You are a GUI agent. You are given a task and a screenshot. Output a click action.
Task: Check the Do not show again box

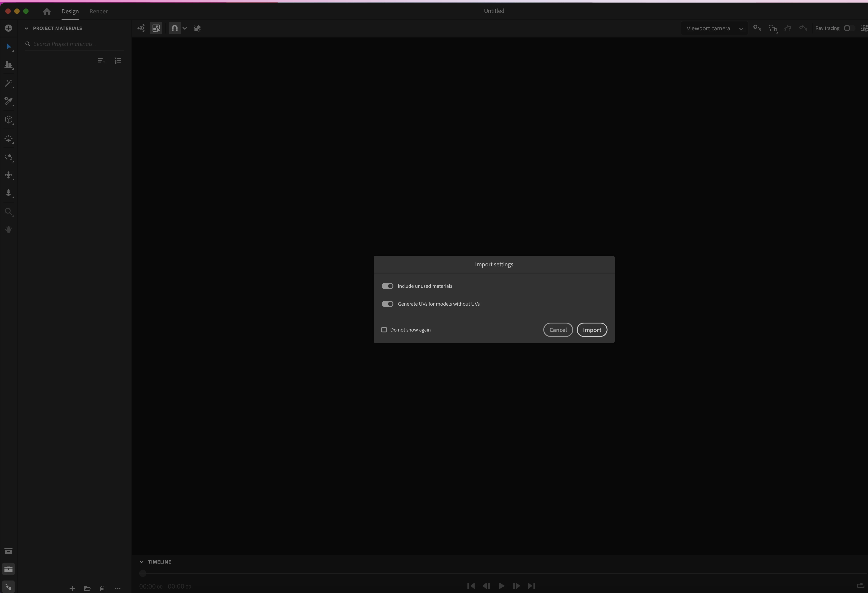384,330
